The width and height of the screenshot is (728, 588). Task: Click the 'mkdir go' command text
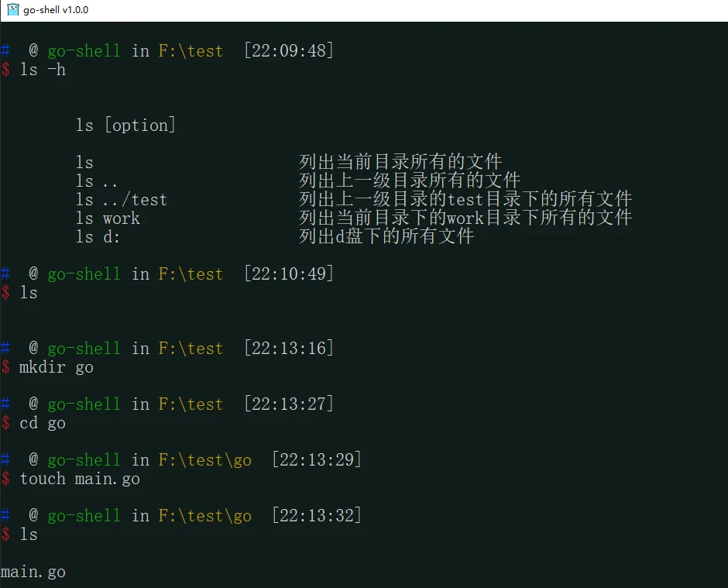pos(57,367)
